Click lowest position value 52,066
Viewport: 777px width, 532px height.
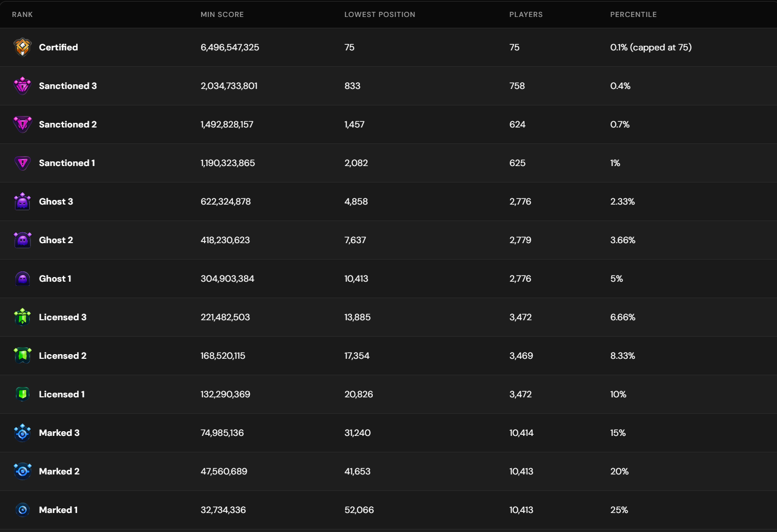coord(359,510)
